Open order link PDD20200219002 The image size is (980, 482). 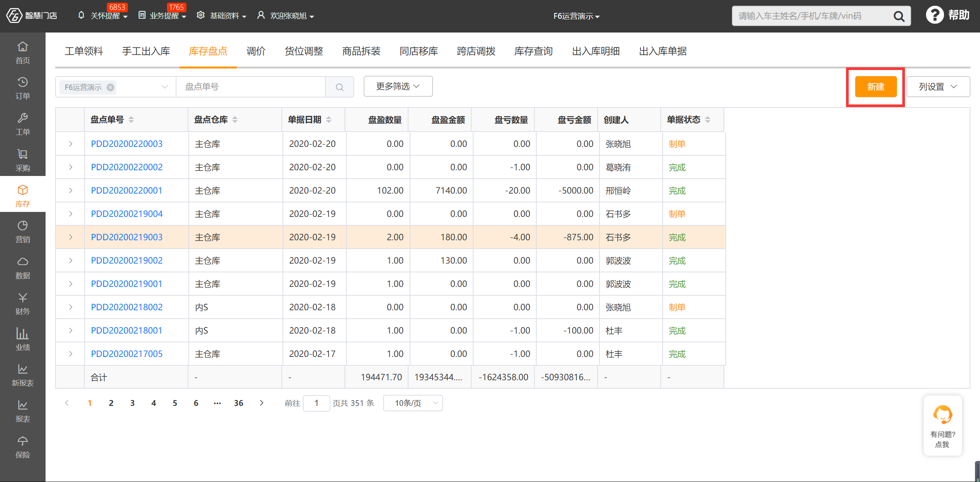(127, 261)
